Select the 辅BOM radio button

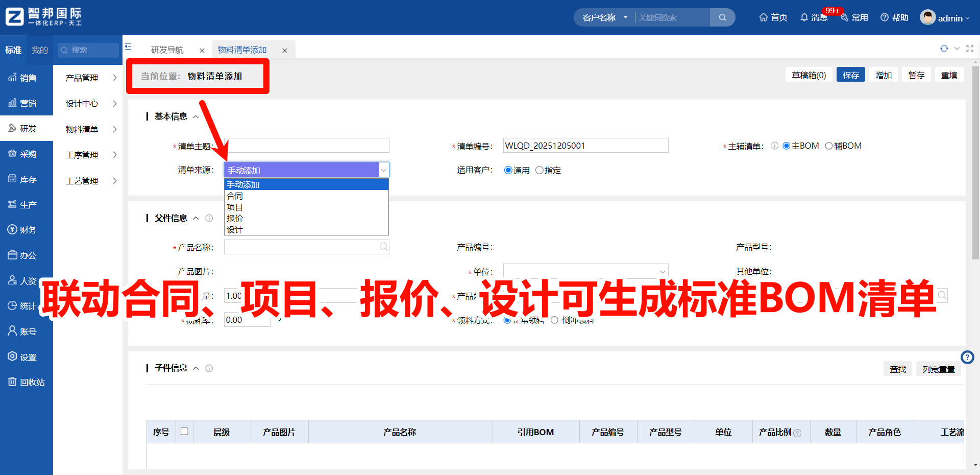pos(829,146)
